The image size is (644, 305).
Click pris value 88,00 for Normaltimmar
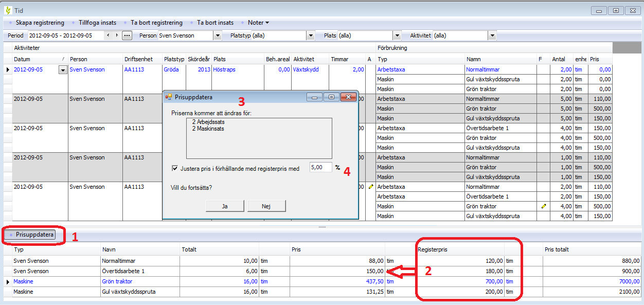[376, 261]
